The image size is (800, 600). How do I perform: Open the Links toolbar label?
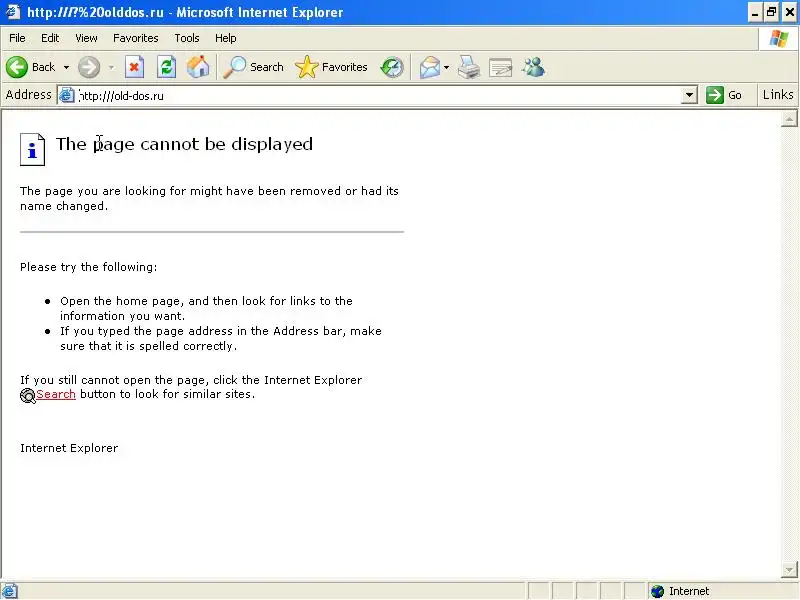click(x=778, y=95)
